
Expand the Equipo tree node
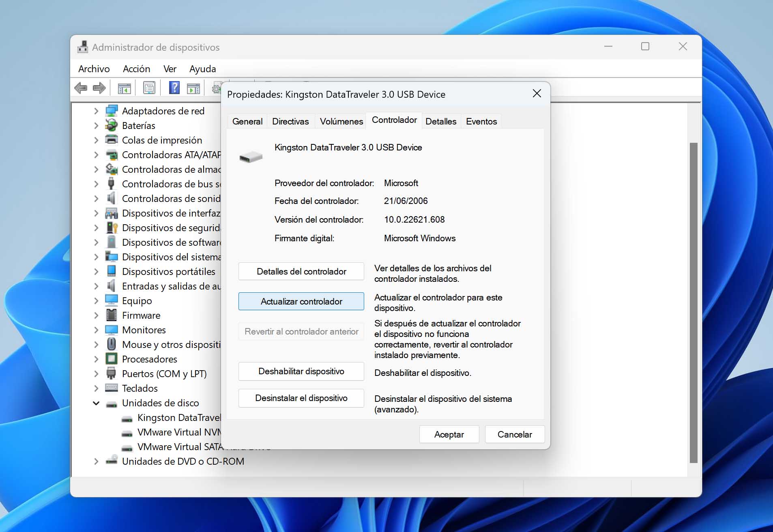click(96, 300)
